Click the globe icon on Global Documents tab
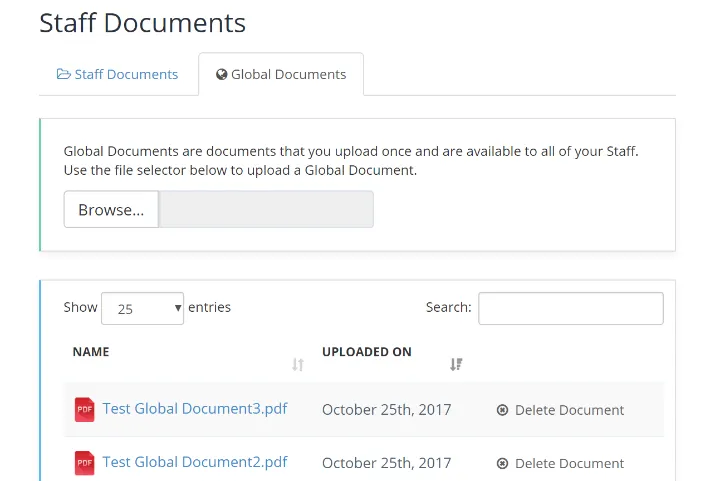Screen dimensions: 720x481 coord(221,74)
